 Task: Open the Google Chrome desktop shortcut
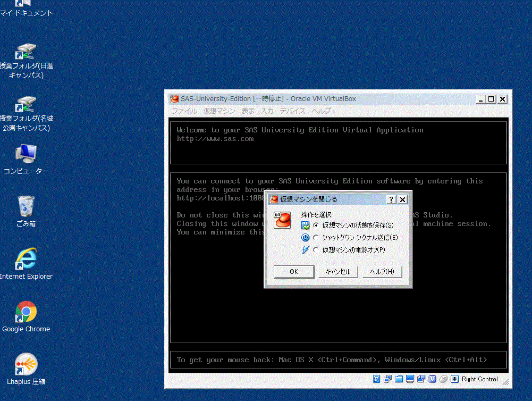coord(26,316)
